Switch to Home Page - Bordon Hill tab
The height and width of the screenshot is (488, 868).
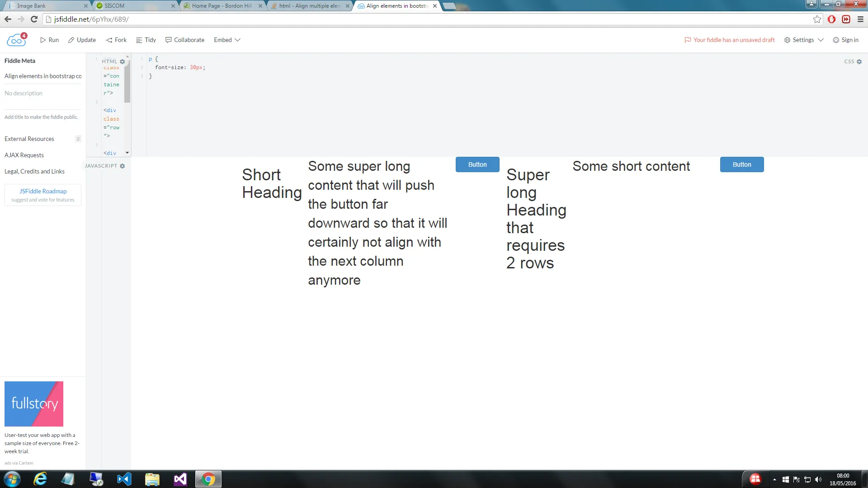222,6
